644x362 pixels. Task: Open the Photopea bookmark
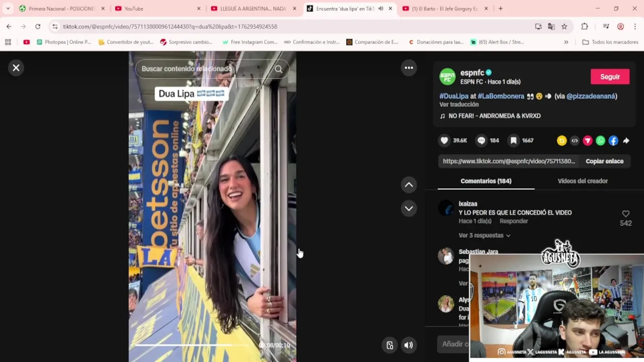[64, 42]
